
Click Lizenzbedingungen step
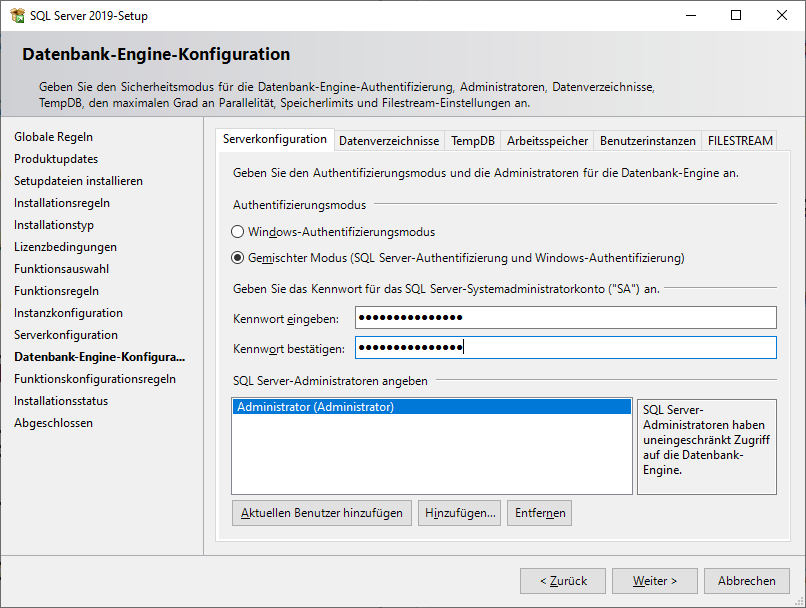(65, 247)
